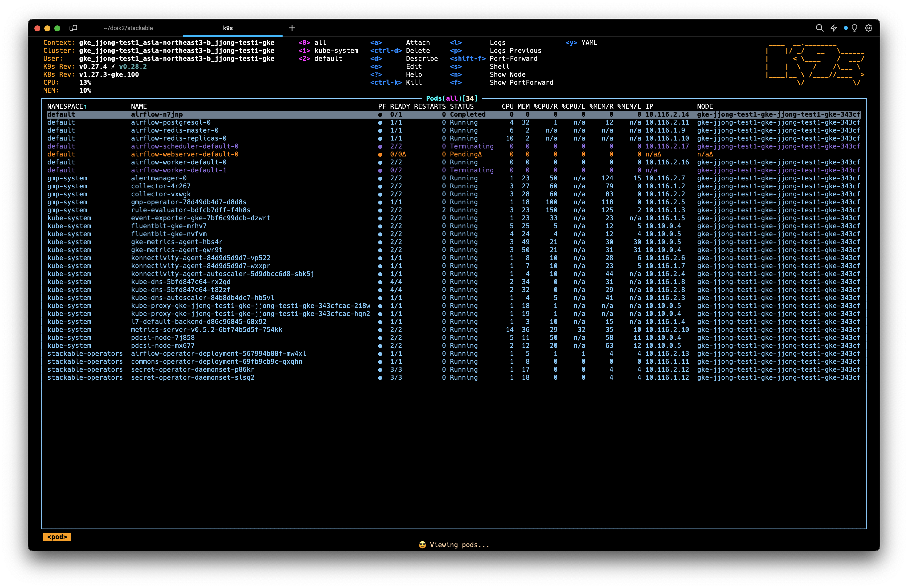Viewport: 908px width, 588px height.
Task: Click the YAML shortcut label
Action: tap(589, 43)
